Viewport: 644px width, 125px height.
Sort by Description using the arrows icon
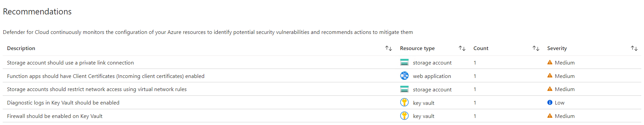[x=389, y=48]
